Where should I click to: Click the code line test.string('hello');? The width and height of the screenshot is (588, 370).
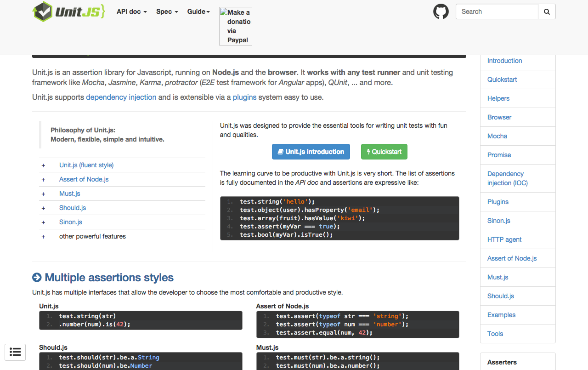tap(277, 202)
